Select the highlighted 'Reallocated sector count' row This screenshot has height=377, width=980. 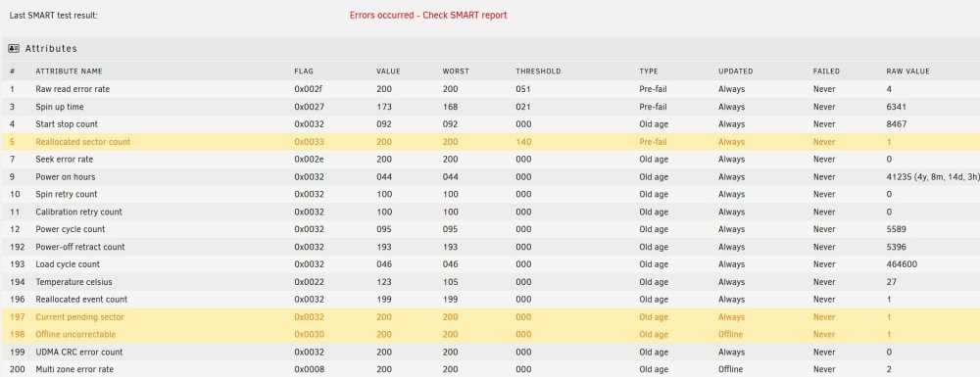tap(490, 142)
